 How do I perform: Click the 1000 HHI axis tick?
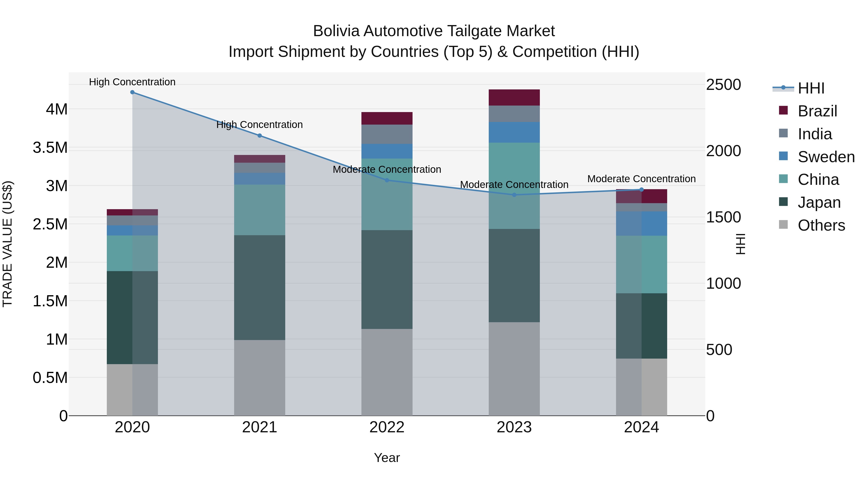723,283
